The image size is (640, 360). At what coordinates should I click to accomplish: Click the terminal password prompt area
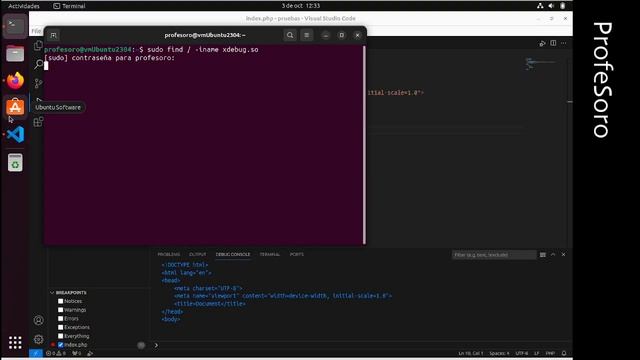(109, 58)
